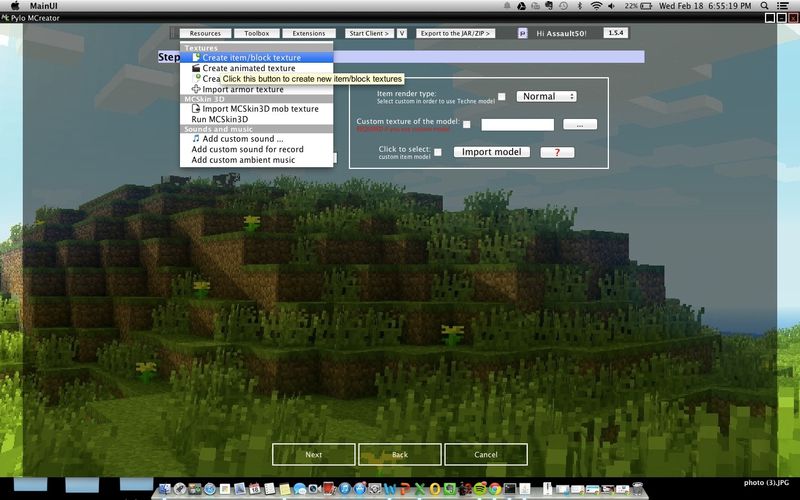The width and height of the screenshot is (800, 500).
Task: Open the Trash in the dock
Action: tap(638, 489)
